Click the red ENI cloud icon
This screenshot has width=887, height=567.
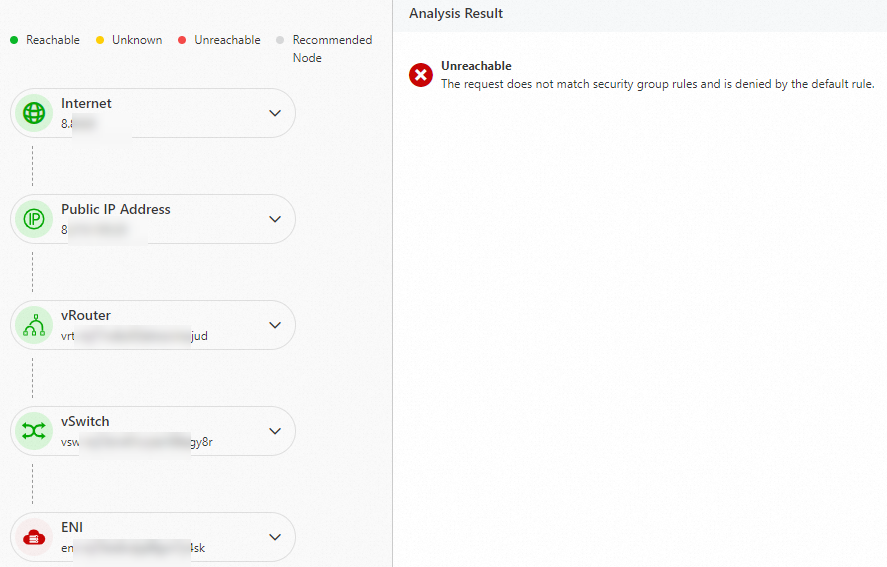pyautogui.click(x=35, y=537)
